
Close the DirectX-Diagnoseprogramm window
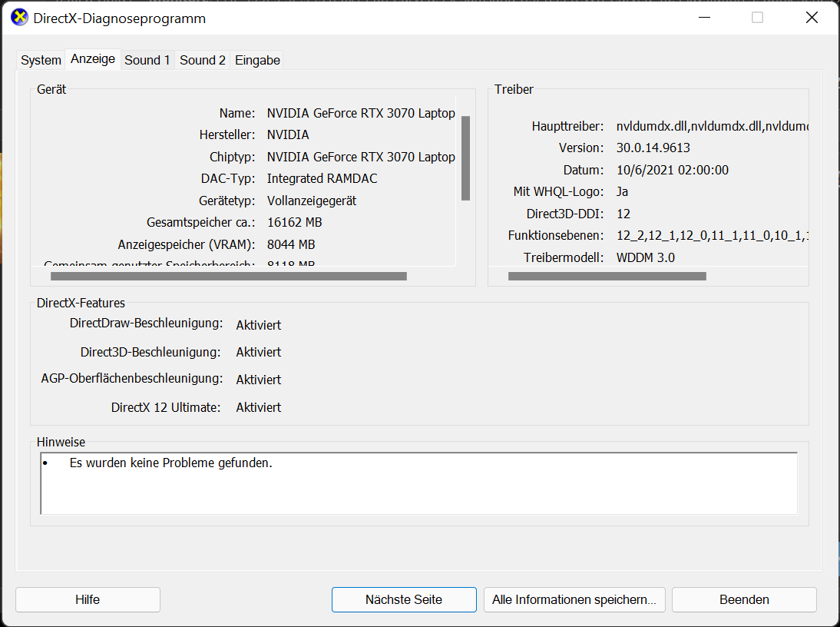tap(812, 18)
